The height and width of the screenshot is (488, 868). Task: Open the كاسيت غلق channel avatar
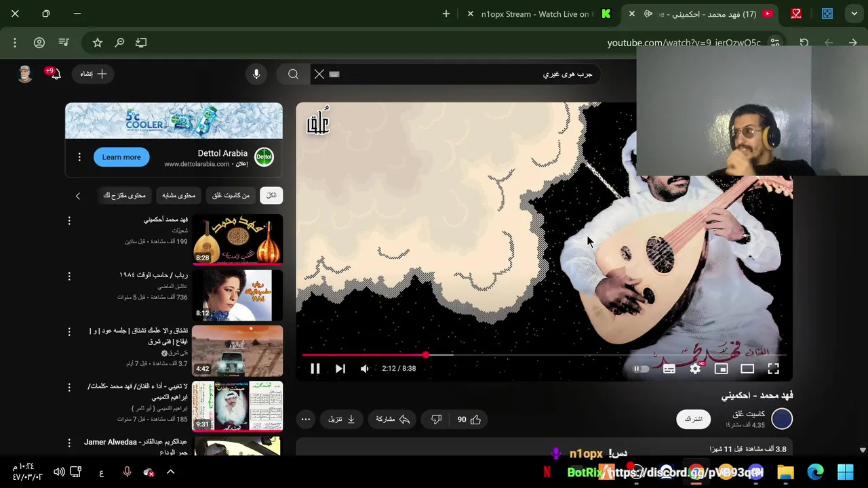click(x=782, y=420)
